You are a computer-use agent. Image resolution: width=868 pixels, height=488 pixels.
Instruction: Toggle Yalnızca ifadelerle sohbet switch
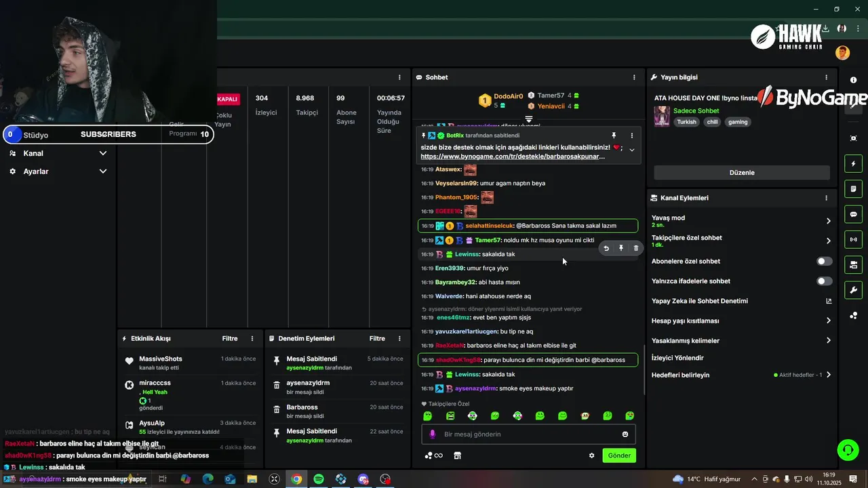click(x=825, y=281)
